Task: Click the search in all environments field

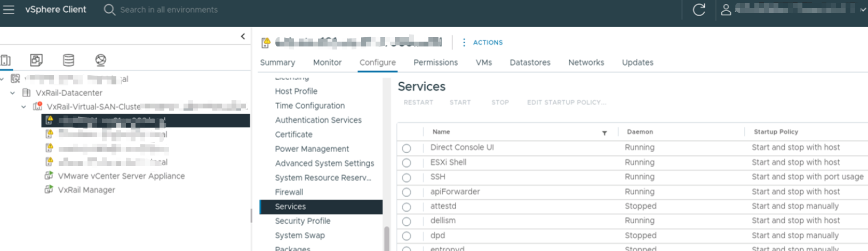Action: pos(169,10)
